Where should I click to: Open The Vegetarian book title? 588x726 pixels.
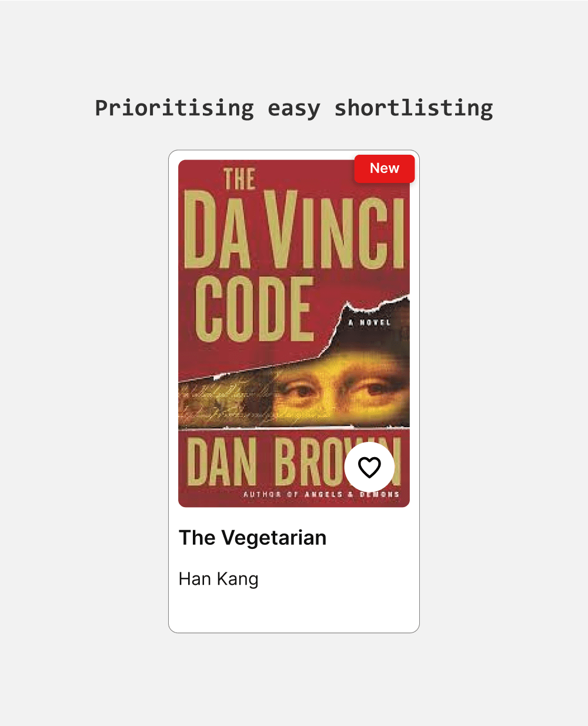pyautogui.click(x=252, y=538)
